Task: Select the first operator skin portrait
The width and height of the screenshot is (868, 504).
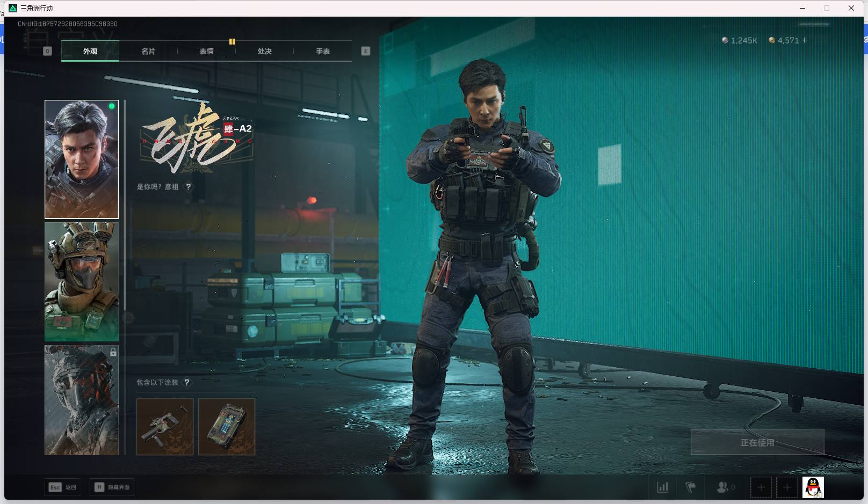Action: [82, 159]
